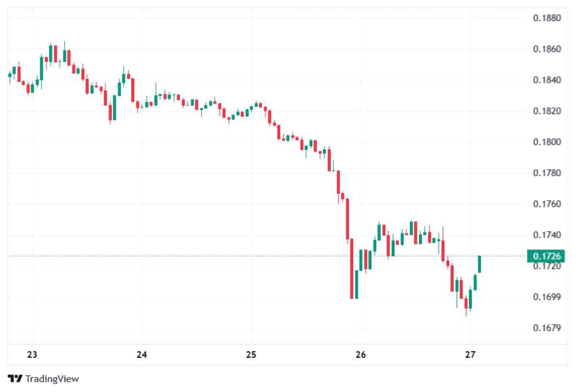Screen dimensions: 576x392
Task: Pick the 0.1820 price level label
Action: [x=547, y=111]
